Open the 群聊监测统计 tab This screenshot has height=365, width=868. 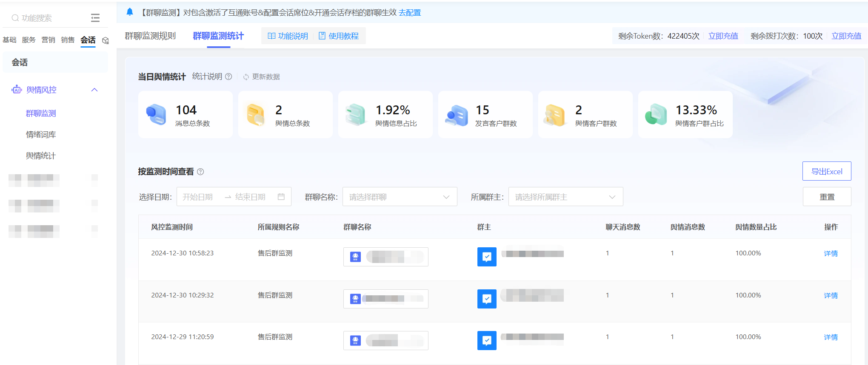tap(218, 36)
